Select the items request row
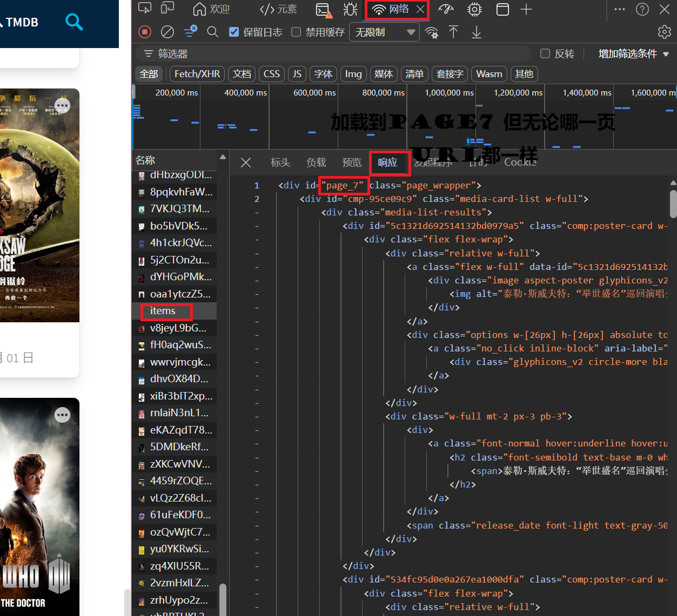Image resolution: width=677 pixels, height=616 pixels. pyautogui.click(x=175, y=311)
